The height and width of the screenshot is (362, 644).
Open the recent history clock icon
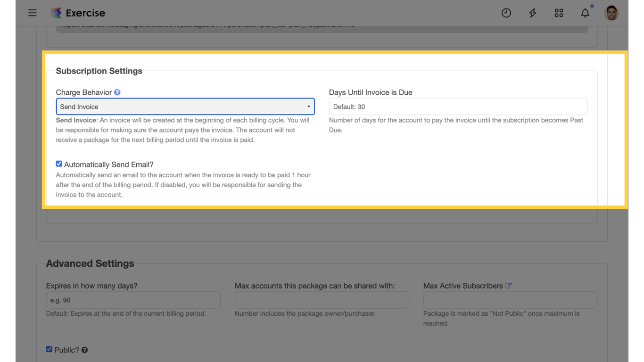[506, 13]
